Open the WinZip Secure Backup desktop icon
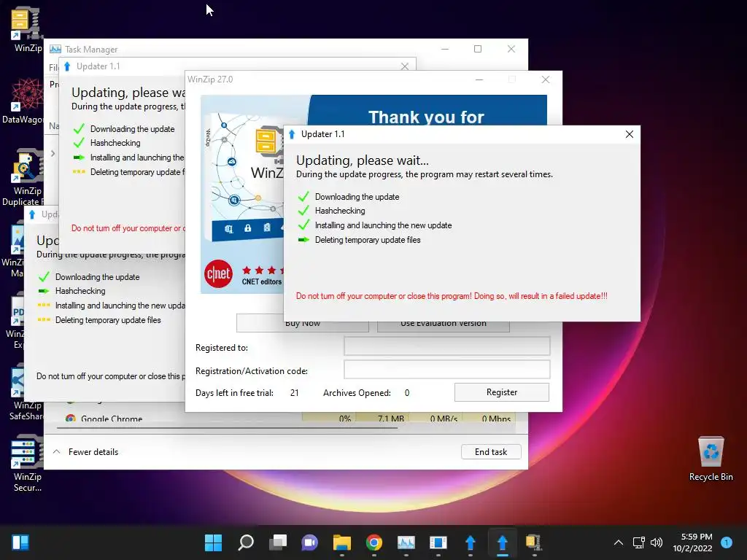 pos(27,463)
